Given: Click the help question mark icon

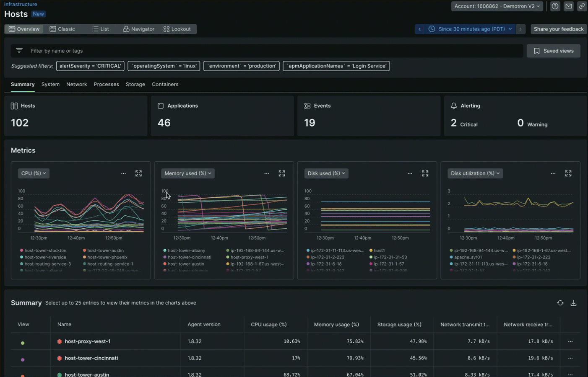Looking at the screenshot, I should click(x=555, y=6).
